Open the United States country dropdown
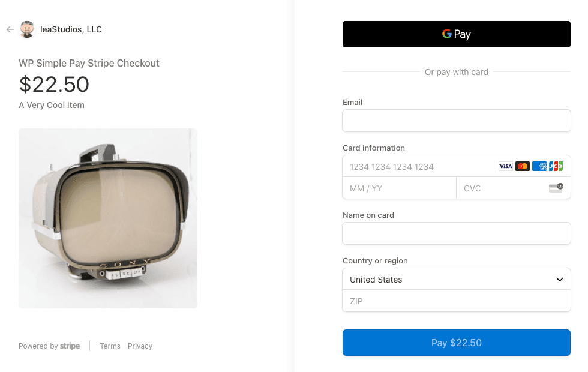588x372 pixels. [444, 280]
